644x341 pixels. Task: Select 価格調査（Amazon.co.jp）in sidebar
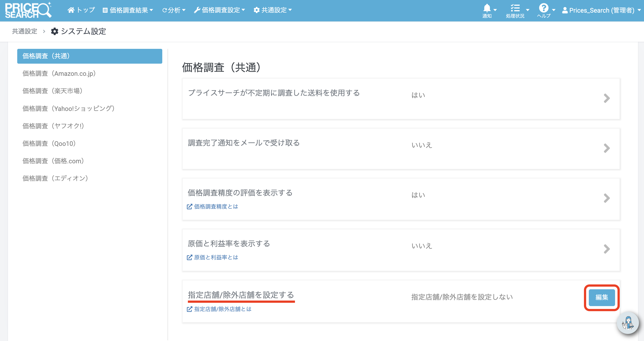click(59, 74)
